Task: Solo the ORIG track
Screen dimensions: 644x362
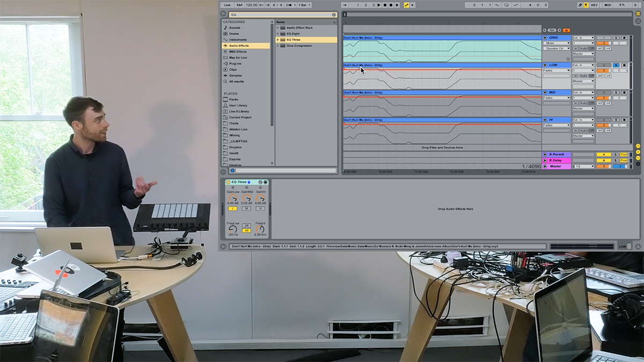Action: tap(616, 38)
